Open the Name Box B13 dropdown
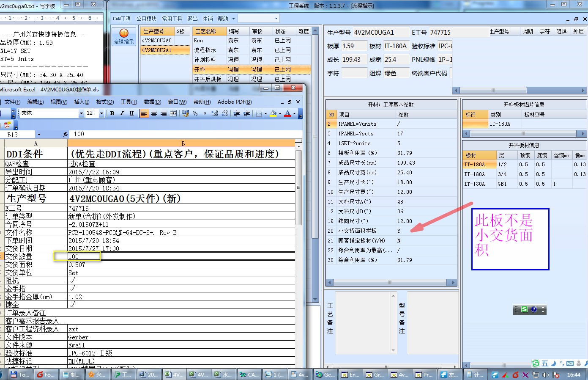This screenshot has width=588, height=380. point(39,135)
